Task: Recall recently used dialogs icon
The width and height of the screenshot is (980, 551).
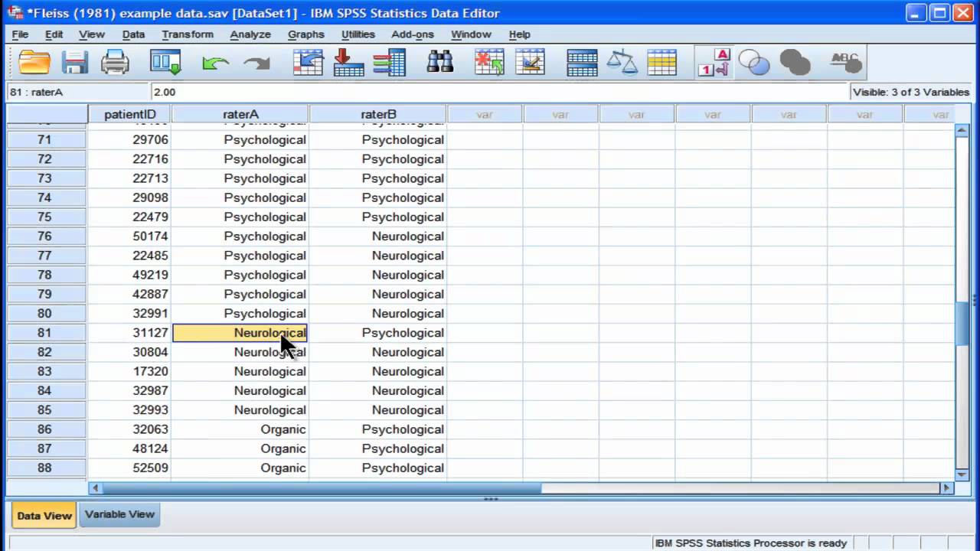Action: click(x=165, y=62)
